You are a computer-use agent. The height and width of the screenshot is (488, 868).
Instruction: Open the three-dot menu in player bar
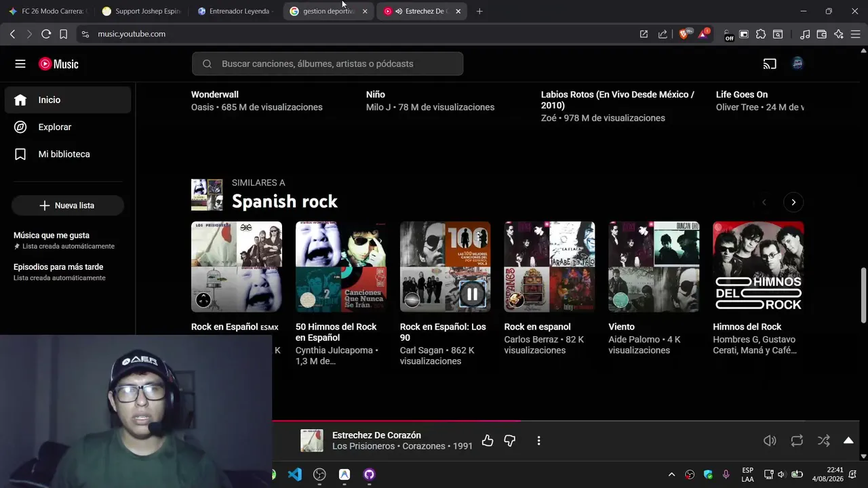[538, 441]
